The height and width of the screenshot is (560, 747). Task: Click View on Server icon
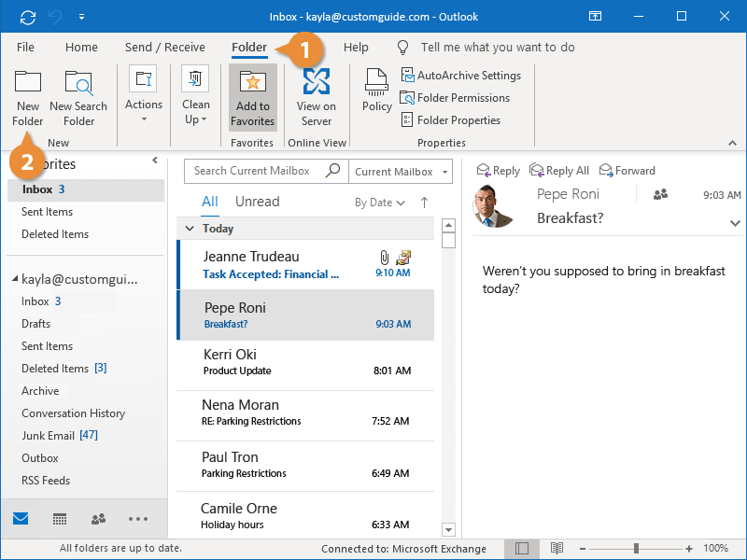[317, 97]
